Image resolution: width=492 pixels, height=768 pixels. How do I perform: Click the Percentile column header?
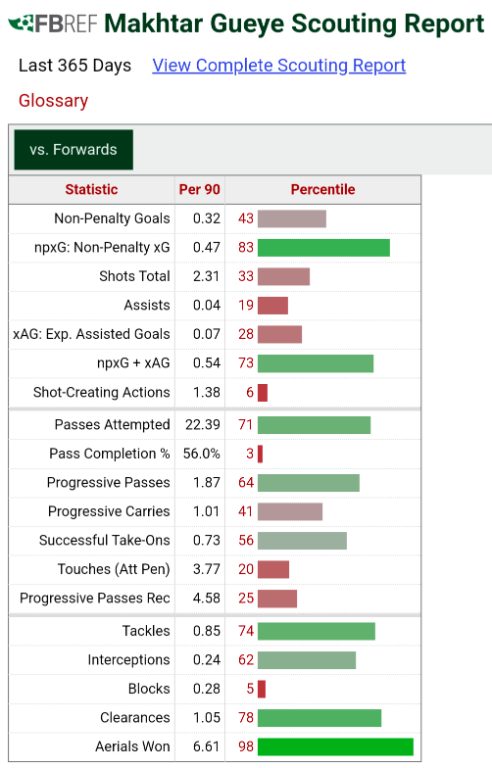(323, 190)
